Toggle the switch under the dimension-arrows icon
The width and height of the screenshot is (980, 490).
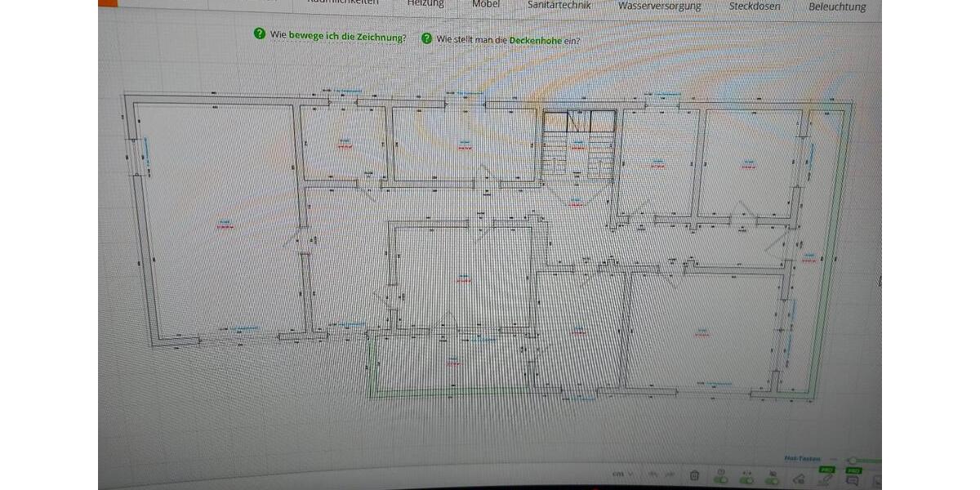pos(746,480)
